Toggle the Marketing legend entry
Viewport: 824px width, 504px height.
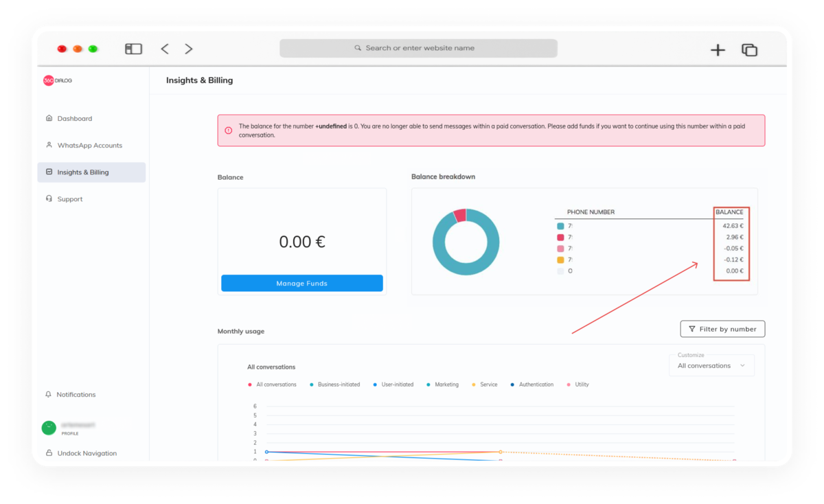(x=442, y=385)
